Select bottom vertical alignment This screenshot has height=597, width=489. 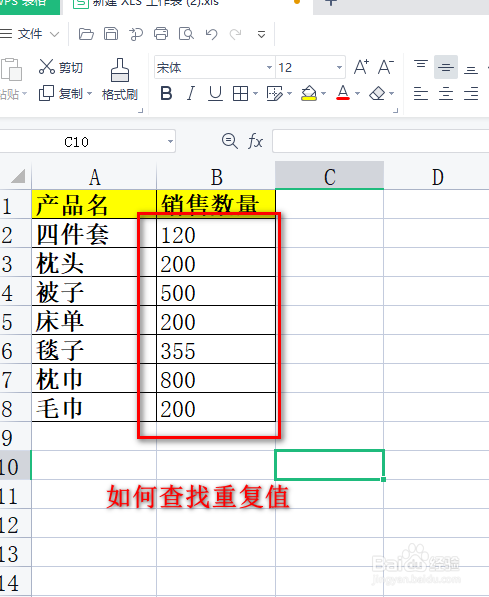471,70
